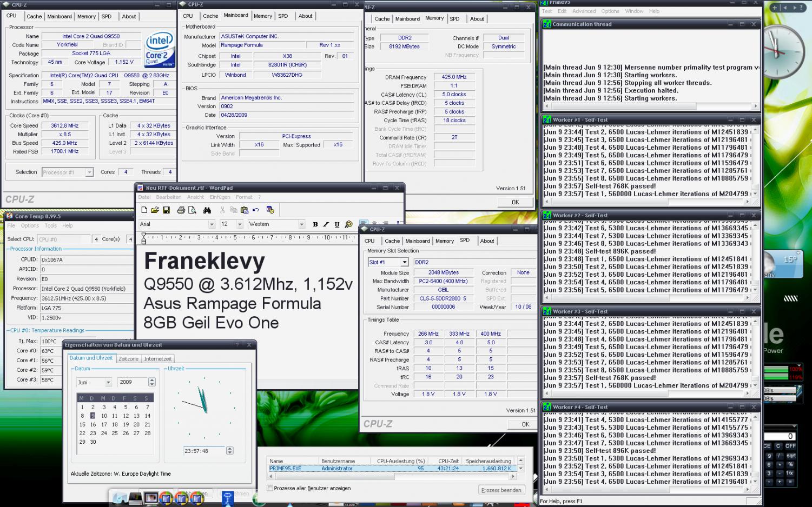Open Core Temp 'CPU #0' select dropdown
Screen dimensions: 812x507
click(64, 239)
